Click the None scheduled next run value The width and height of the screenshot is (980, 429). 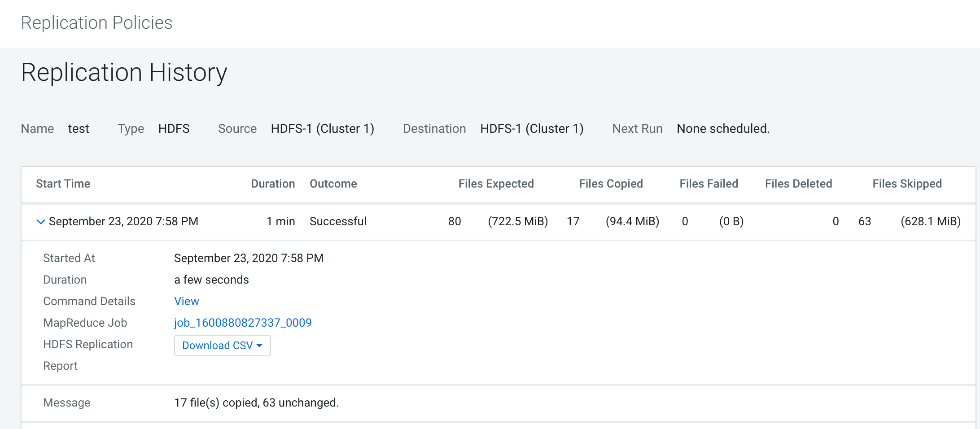pyautogui.click(x=723, y=129)
